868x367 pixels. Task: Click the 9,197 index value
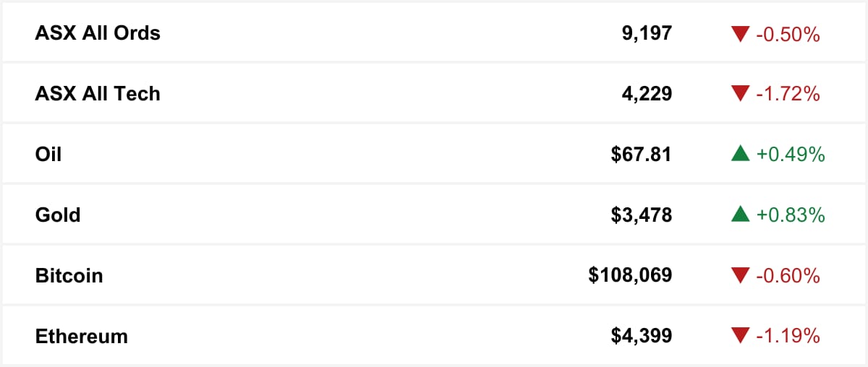point(647,33)
